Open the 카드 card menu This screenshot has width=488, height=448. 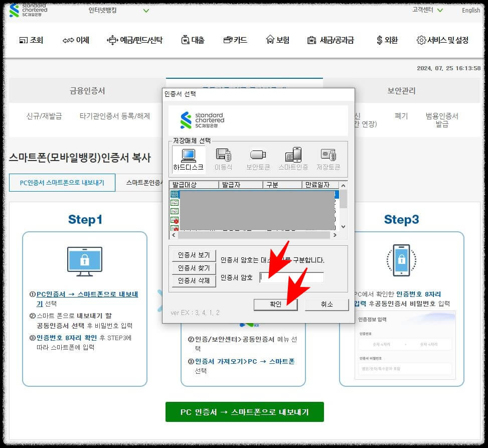[x=235, y=40]
